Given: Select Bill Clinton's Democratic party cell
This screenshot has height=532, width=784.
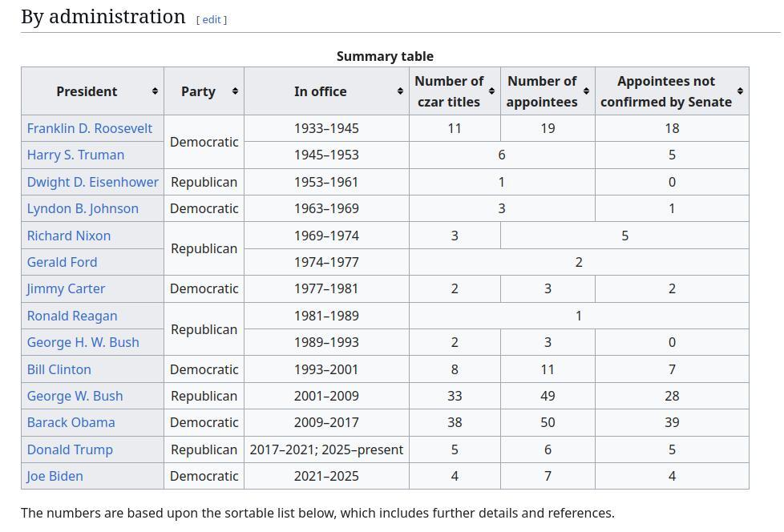Looking at the screenshot, I should pos(204,369).
